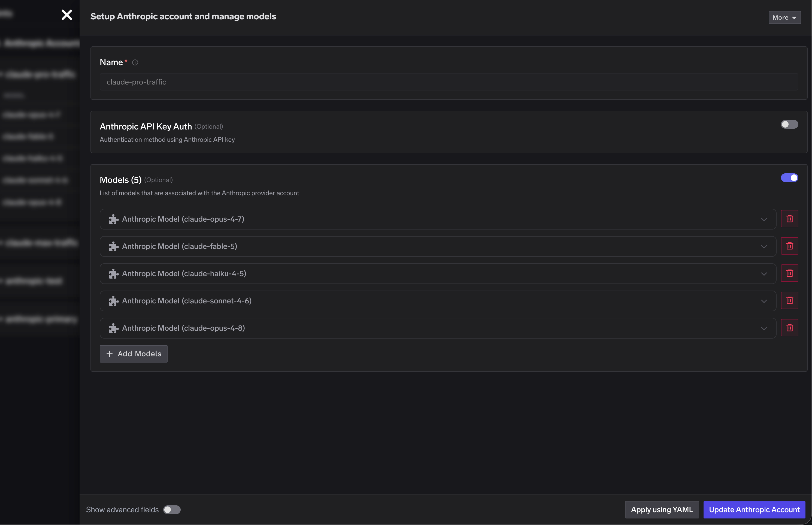Expand the claude-opus-4-8 model chevron
The image size is (812, 525).
tap(763, 328)
